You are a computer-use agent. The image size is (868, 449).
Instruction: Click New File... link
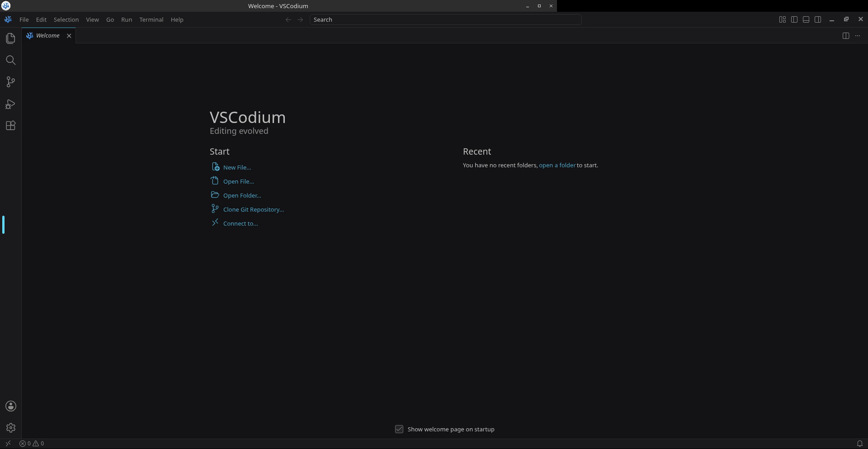(237, 168)
